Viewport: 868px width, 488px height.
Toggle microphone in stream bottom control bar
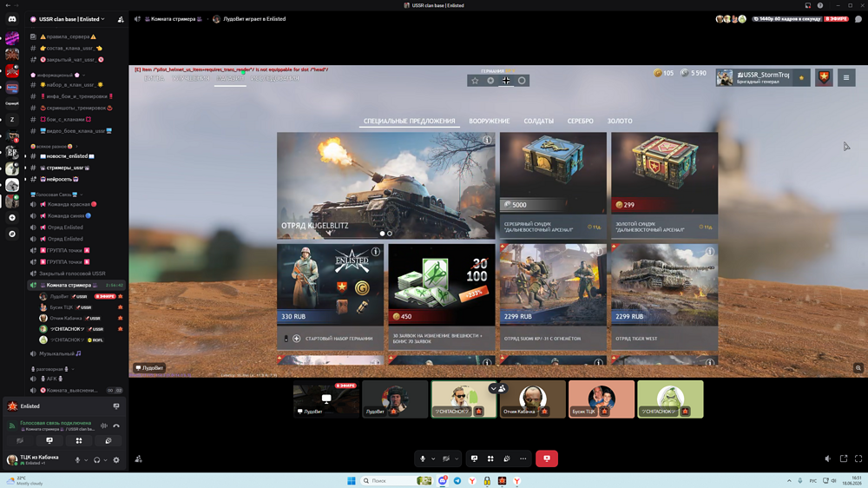click(423, 458)
